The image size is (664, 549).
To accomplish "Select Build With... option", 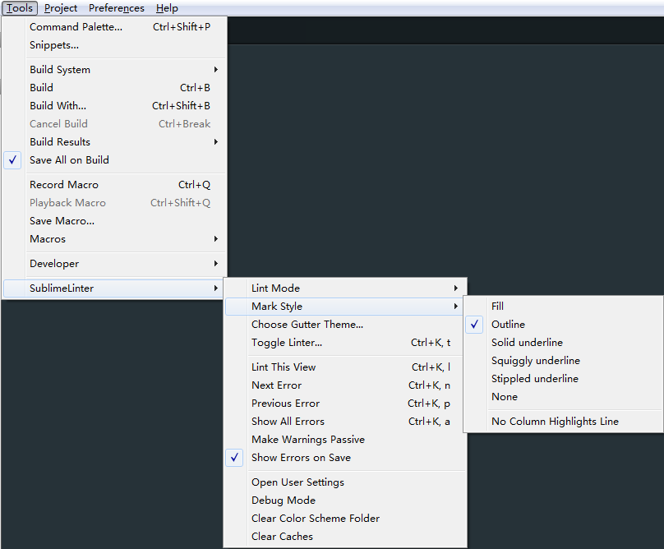I will 114,106.
